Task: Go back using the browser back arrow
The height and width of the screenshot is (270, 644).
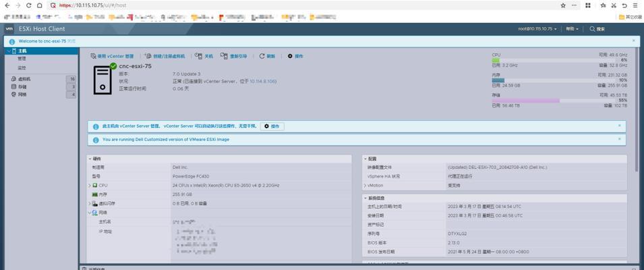Action: pos(7,5)
